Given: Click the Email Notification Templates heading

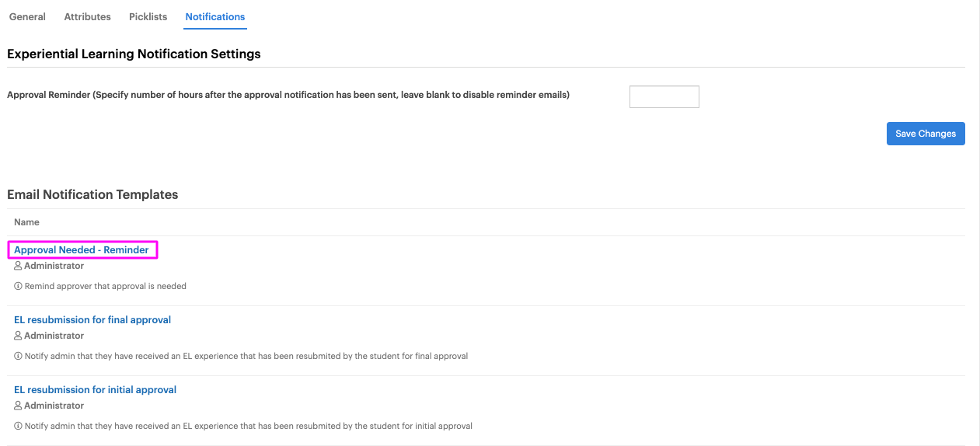Looking at the screenshot, I should point(92,195).
